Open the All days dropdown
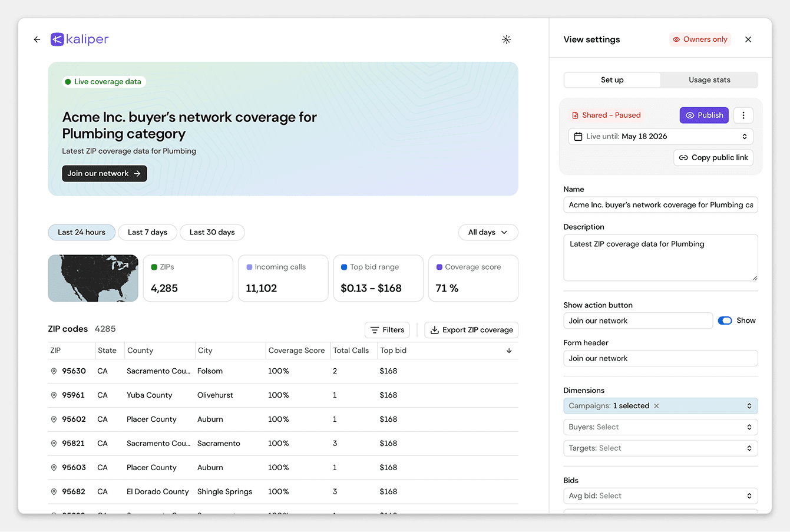Viewport: 790px width, 532px height. [488, 232]
